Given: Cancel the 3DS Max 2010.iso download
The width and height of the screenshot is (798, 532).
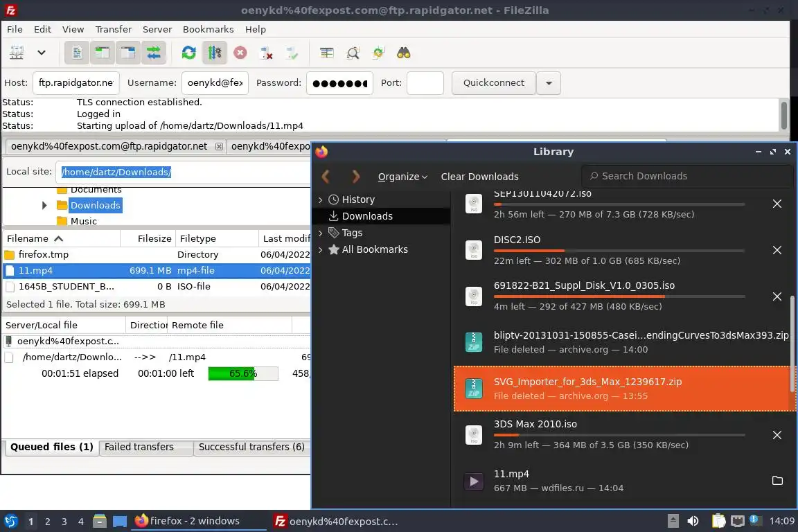Looking at the screenshot, I should pos(777,435).
